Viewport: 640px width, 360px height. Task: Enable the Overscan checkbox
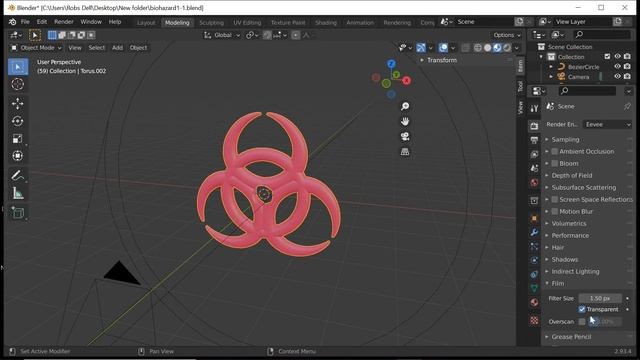tap(582, 322)
